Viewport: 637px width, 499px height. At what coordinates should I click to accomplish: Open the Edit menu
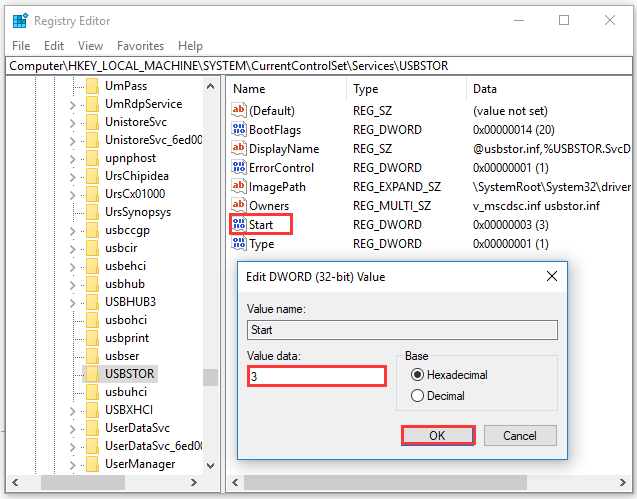click(54, 46)
